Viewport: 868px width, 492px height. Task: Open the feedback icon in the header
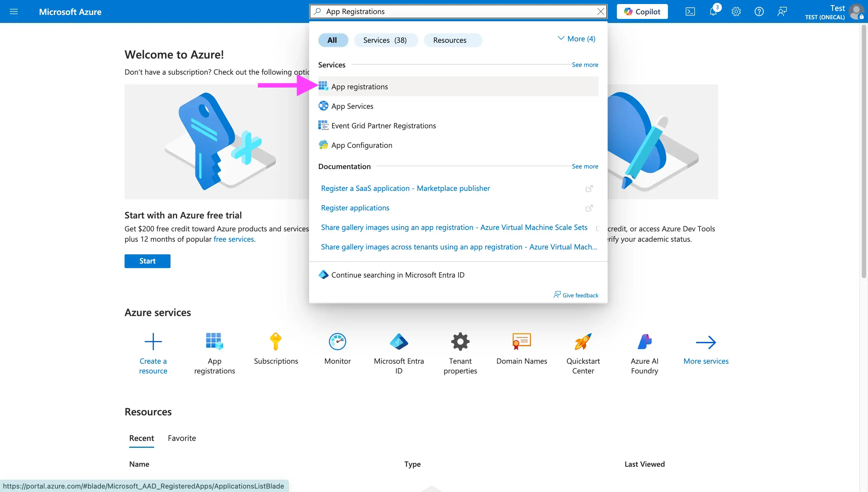pyautogui.click(x=782, y=11)
